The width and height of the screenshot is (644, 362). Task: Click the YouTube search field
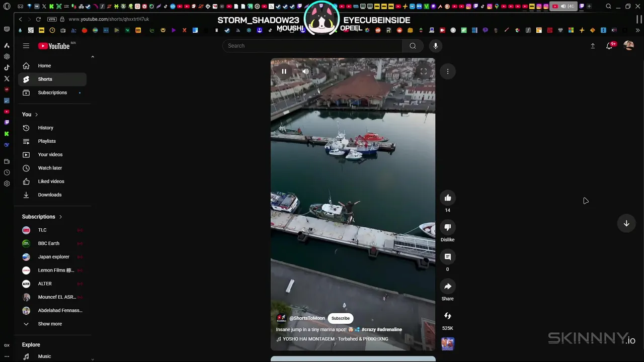(312, 46)
